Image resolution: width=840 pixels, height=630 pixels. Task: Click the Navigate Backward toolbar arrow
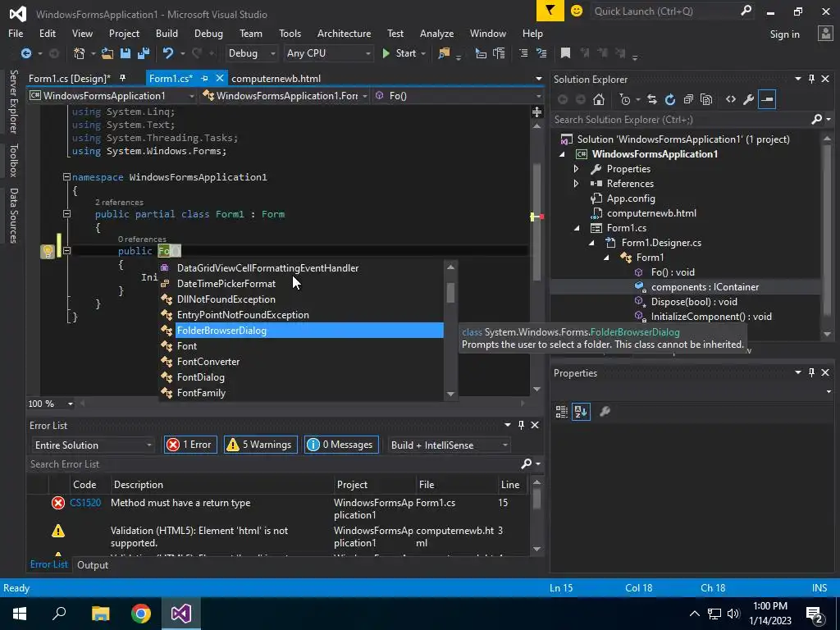tap(25, 53)
